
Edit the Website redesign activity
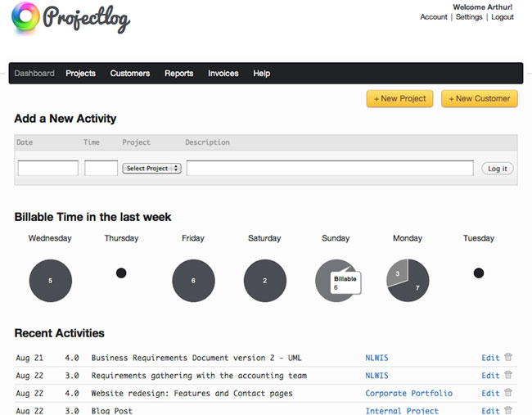tap(490, 393)
